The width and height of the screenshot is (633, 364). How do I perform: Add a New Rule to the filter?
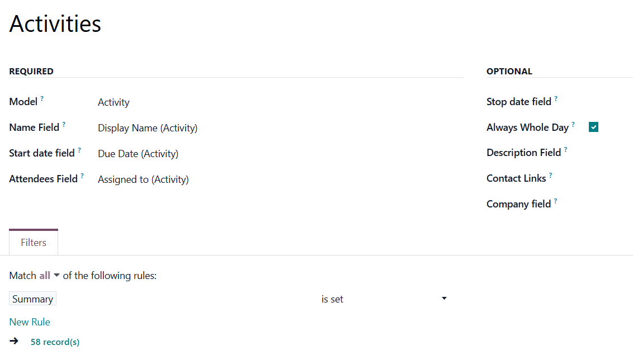[30, 322]
